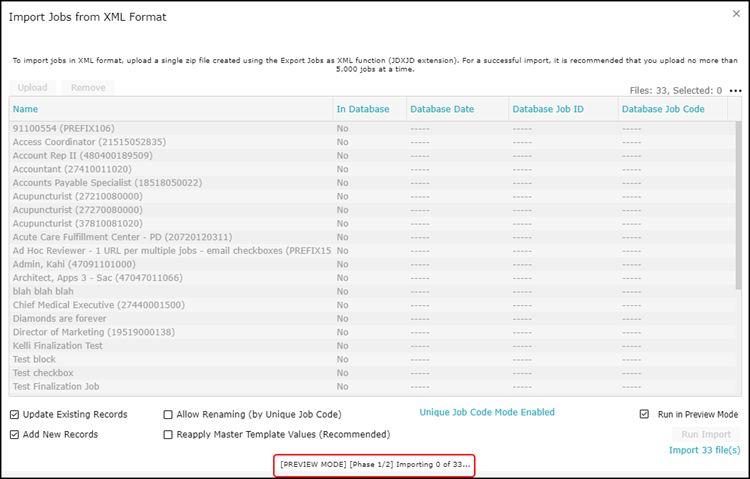Enable Allow Renaming by Unique Job Code
Image resolution: width=750 pixels, height=479 pixels.
[x=168, y=414]
